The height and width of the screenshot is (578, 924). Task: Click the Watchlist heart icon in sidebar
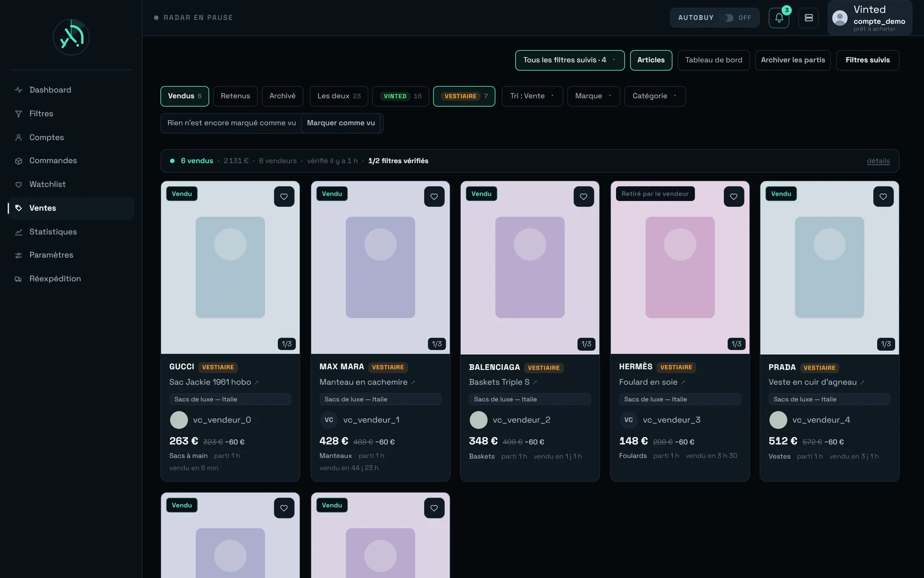pos(18,184)
